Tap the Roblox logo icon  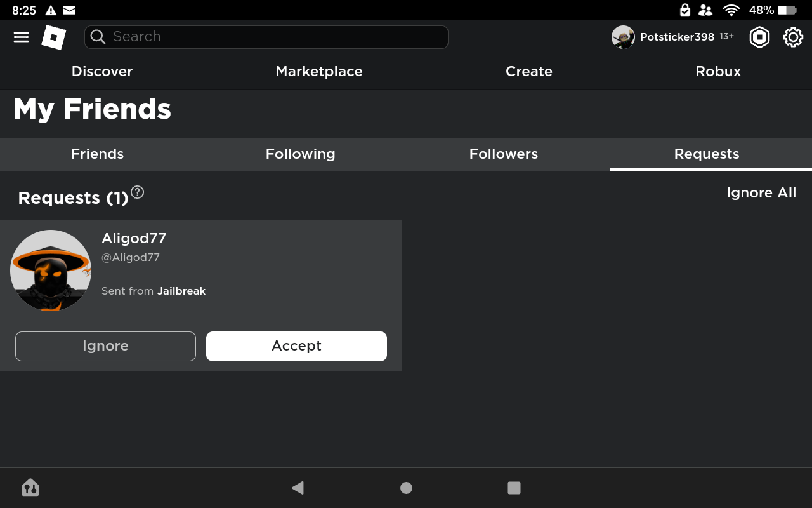tap(54, 37)
